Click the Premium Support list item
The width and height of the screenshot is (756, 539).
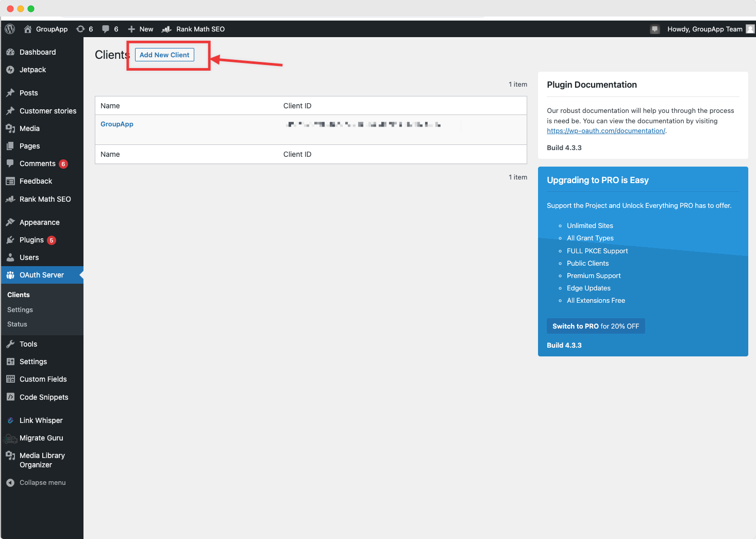click(x=594, y=276)
